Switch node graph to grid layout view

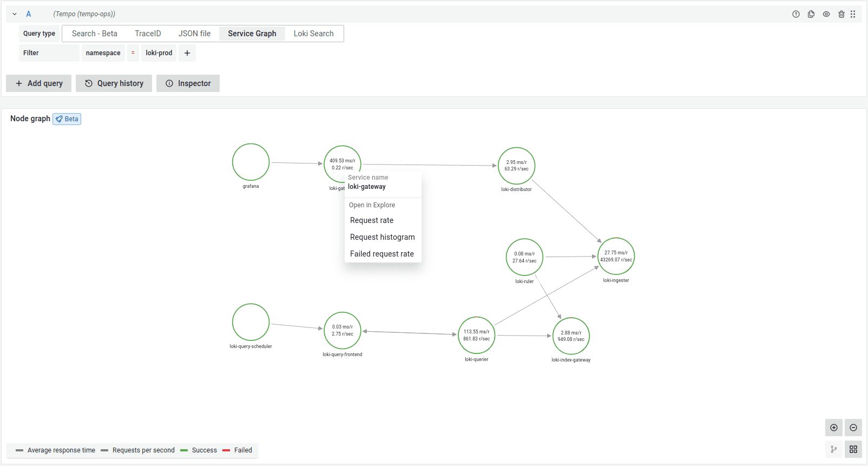tap(853, 449)
